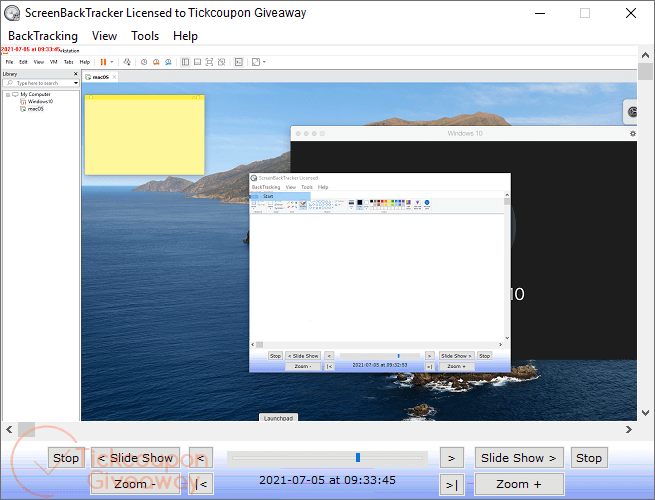Click the 'Zoom -' button
Image resolution: width=655 pixels, height=500 pixels.
point(135,484)
